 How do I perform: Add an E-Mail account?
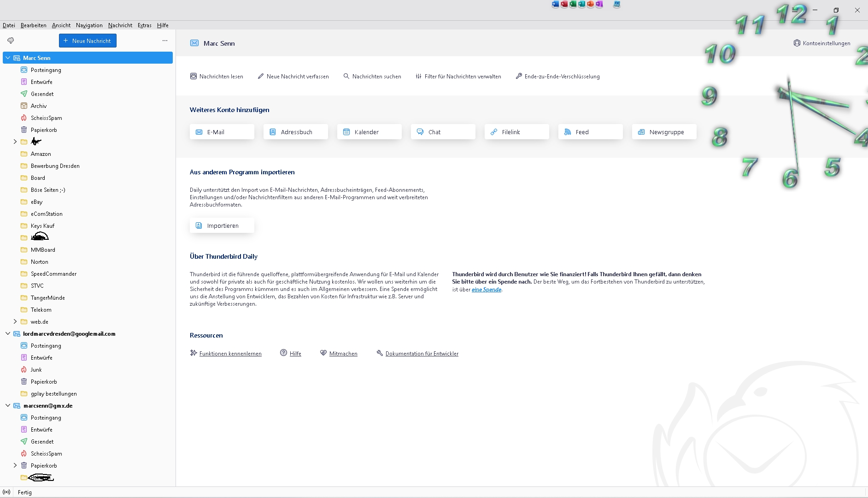[x=222, y=132]
